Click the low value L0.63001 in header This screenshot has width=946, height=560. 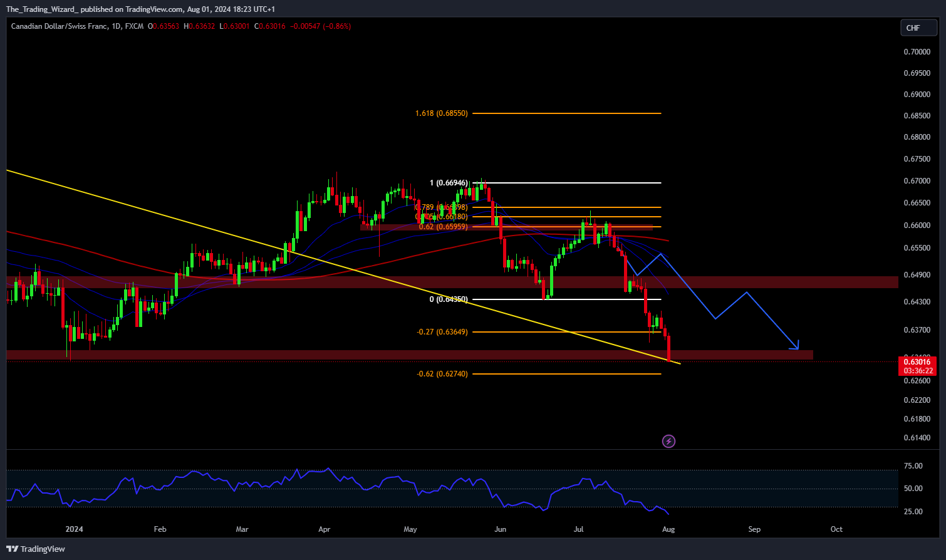[235, 26]
